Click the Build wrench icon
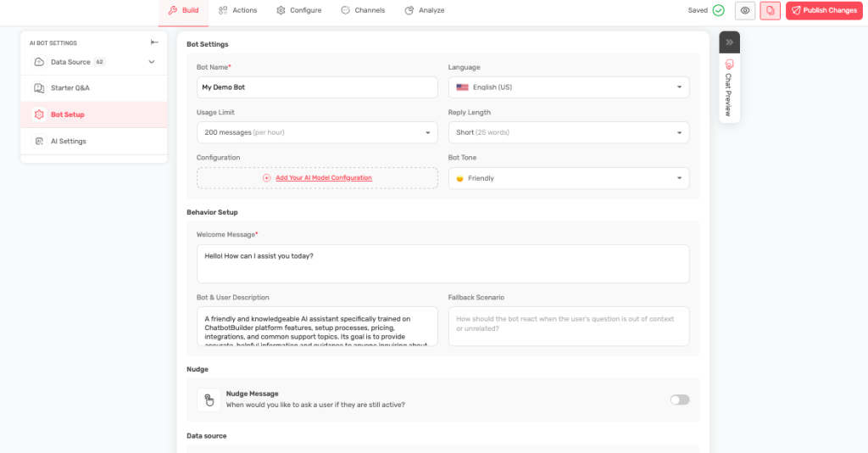This screenshot has width=868, height=453. (x=173, y=10)
